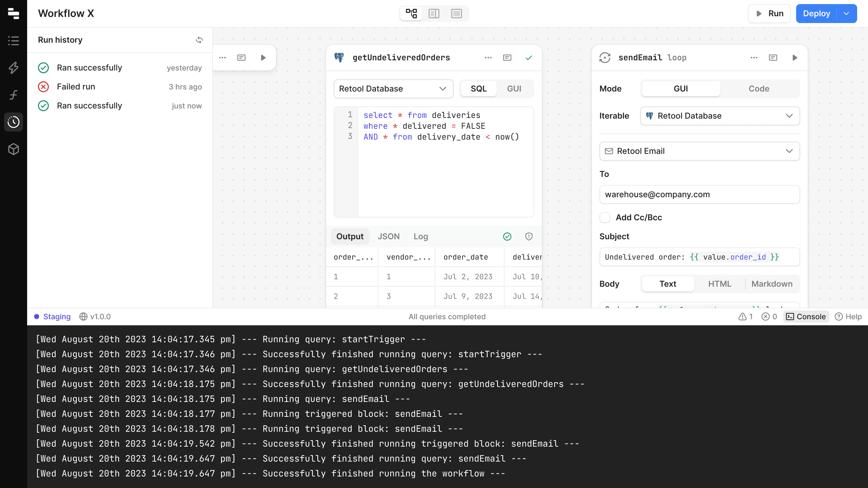Open the Retool Database resource dropdown
Image resolution: width=868 pixels, height=488 pixels.
pos(393,89)
